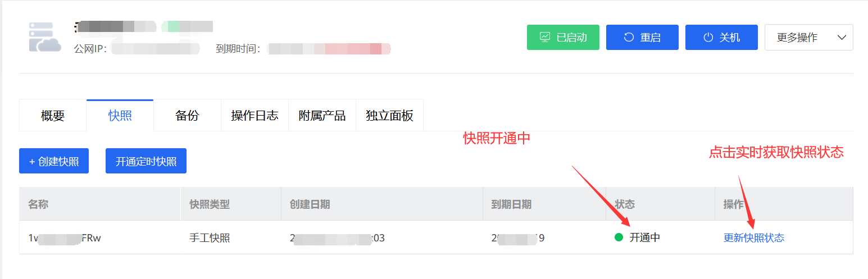The height and width of the screenshot is (279, 868).
Task: Click the + 创建快照 button
Action: pos(54,161)
